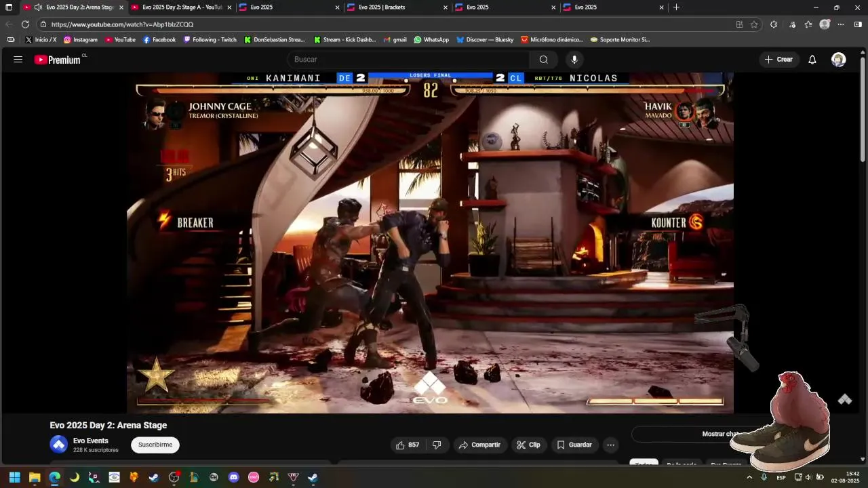Switch to the last Evo 2025 tab

613,7
